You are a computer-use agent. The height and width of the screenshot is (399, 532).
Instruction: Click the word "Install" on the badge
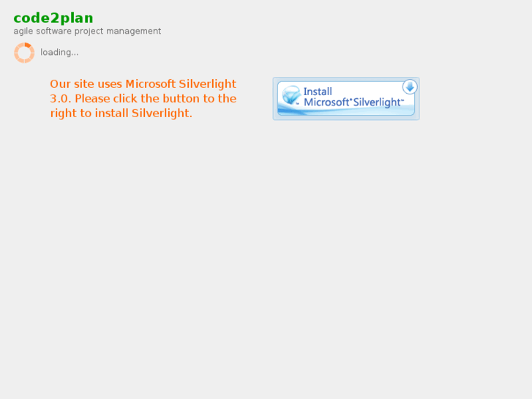(318, 92)
